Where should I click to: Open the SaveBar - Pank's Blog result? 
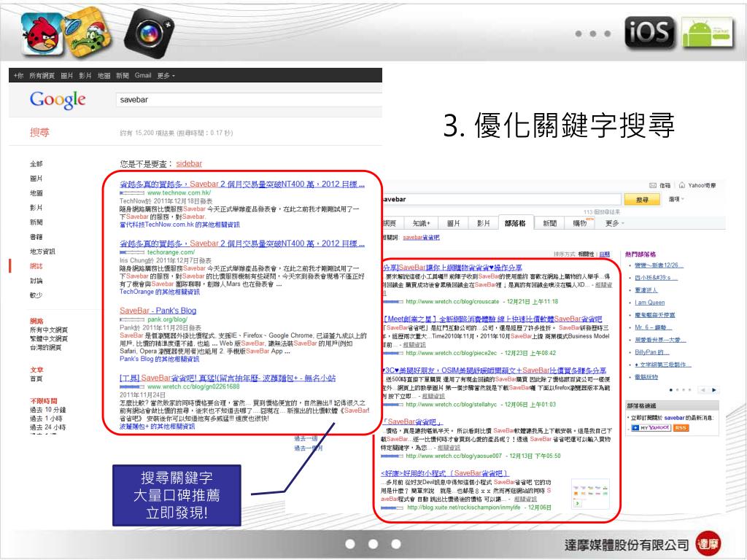[158, 311]
